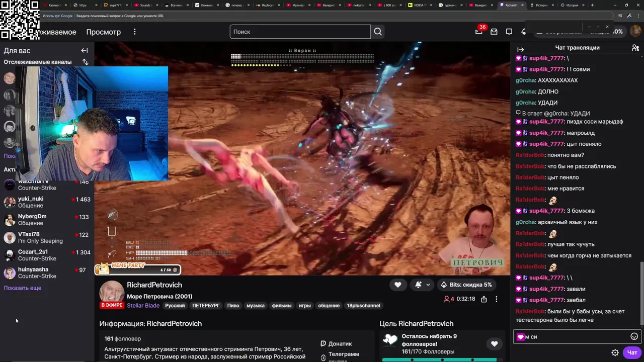The height and width of the screenshot is (362, 644).
Task: Click the stream title Море Петровича (2001)
Action: pyautogui.click(x=159, y=297)
